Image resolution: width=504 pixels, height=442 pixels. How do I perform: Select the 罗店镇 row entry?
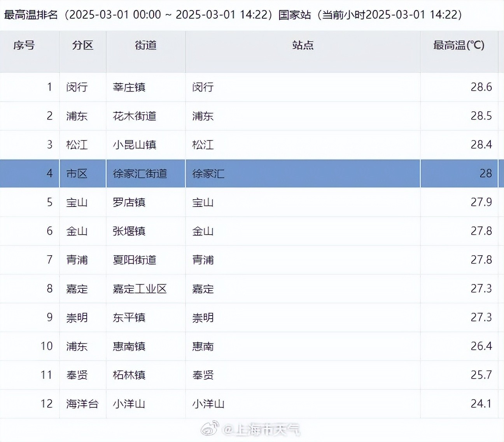click(x=129, y=202)
